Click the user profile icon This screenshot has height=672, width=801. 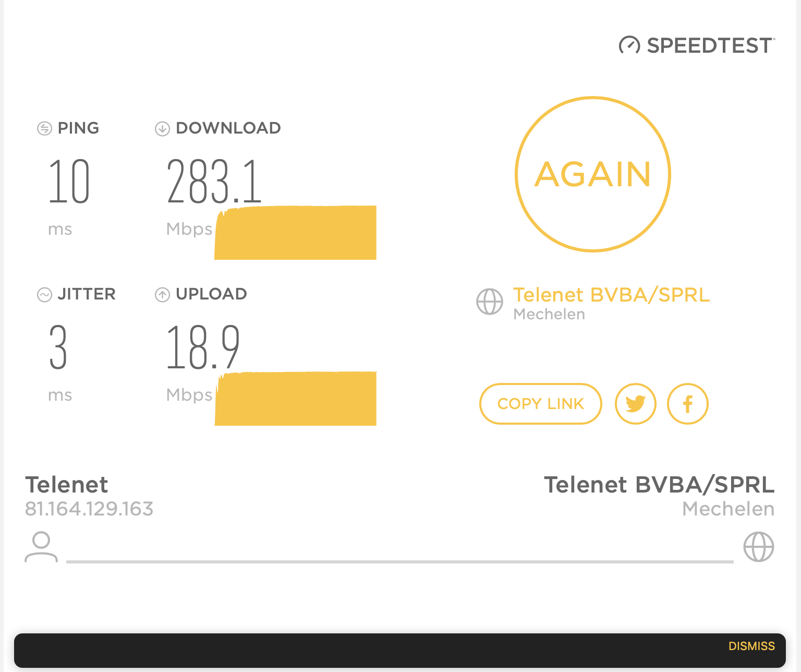(41, 547)
